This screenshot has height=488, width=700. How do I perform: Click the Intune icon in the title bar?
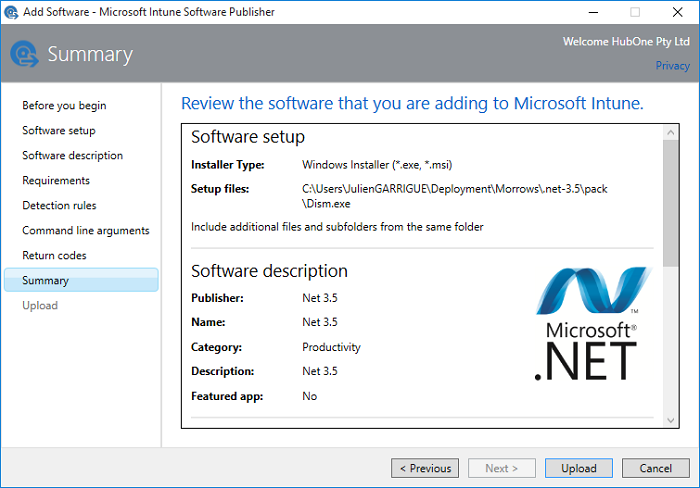click(11, 12)
